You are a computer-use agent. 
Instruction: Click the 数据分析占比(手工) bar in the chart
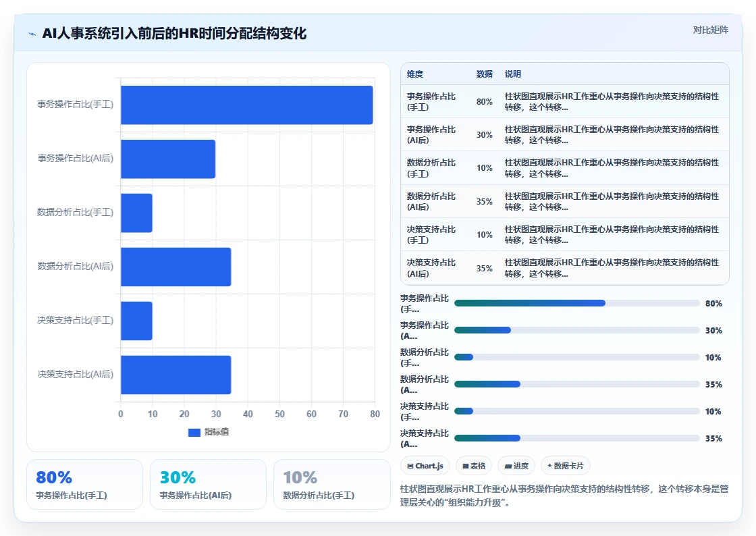click(136, 213)
